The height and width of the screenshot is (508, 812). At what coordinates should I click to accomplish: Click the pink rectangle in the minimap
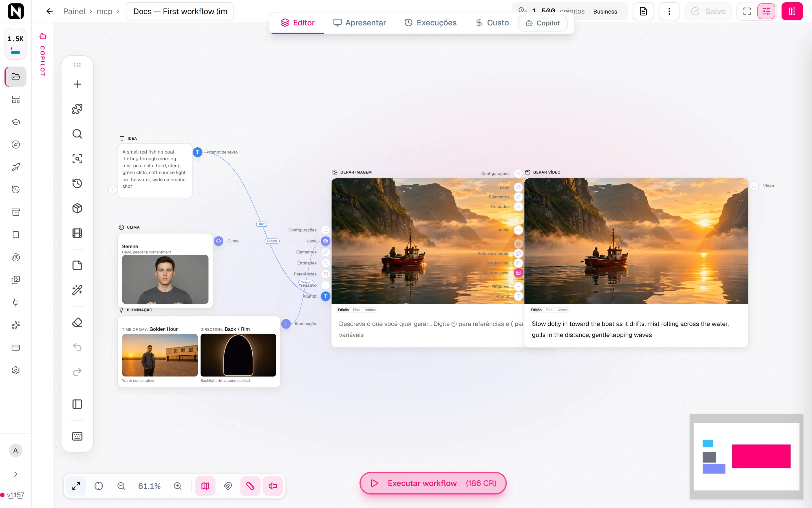[761, 456]
